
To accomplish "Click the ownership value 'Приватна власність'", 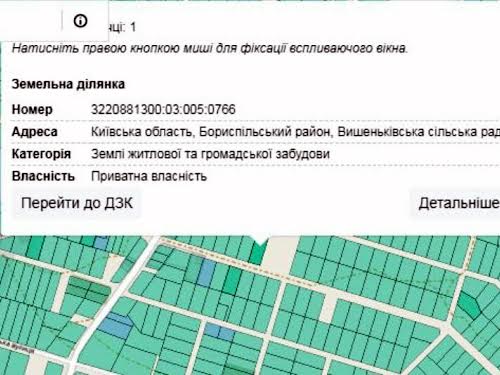I will (x=149, y=176).
